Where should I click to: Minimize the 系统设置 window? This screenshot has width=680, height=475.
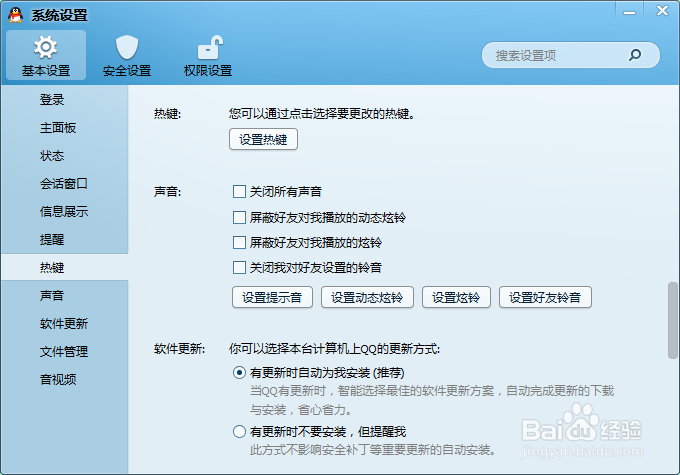[x=629, y=11]
